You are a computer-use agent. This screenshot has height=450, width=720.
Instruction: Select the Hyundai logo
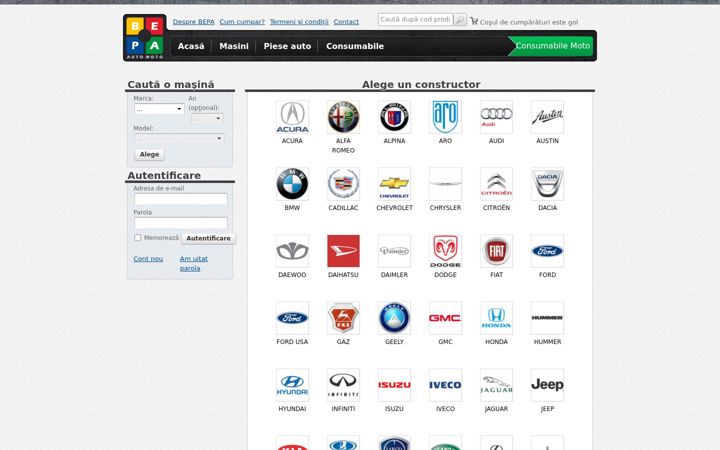292,385
